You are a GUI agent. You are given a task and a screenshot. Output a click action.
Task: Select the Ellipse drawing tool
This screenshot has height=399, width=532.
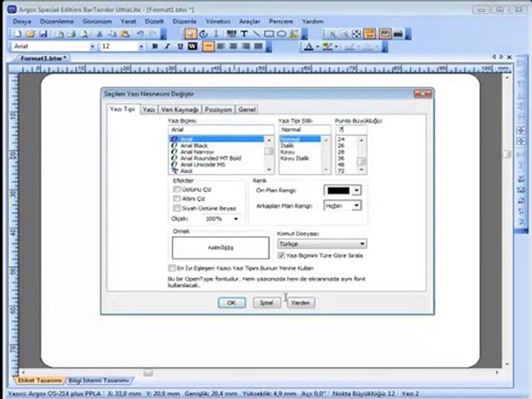[x=282, y=34]
